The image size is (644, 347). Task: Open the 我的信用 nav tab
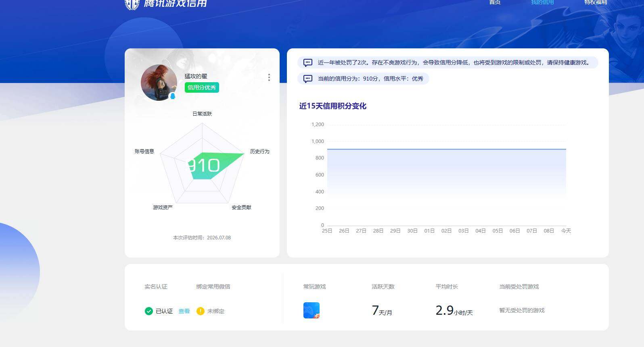(542, 2)
